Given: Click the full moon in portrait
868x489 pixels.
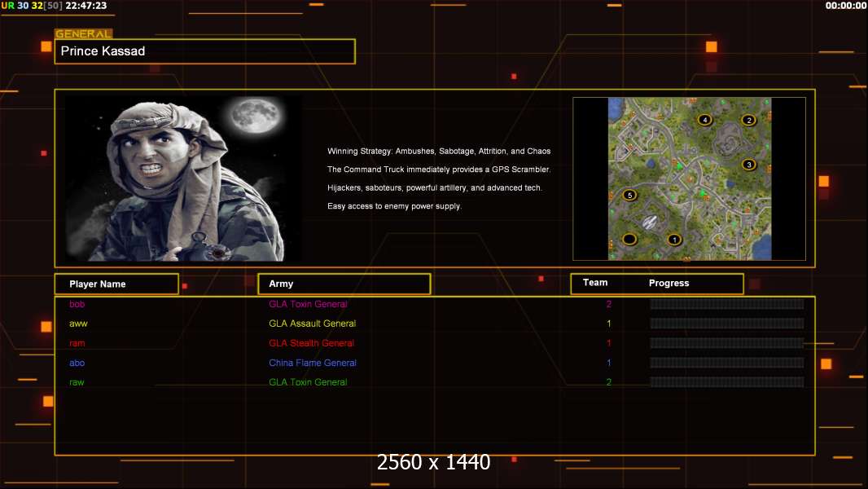Looking at the screenshot, I should point(256,116).
